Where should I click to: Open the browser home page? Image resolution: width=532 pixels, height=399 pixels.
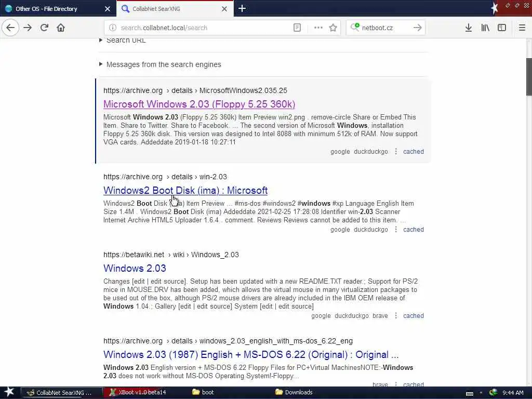click(x=61, y=28)
